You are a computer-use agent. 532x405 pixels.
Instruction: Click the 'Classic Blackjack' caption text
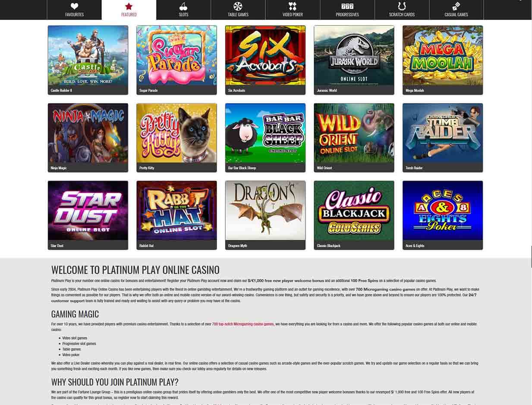tap(329, 246)
